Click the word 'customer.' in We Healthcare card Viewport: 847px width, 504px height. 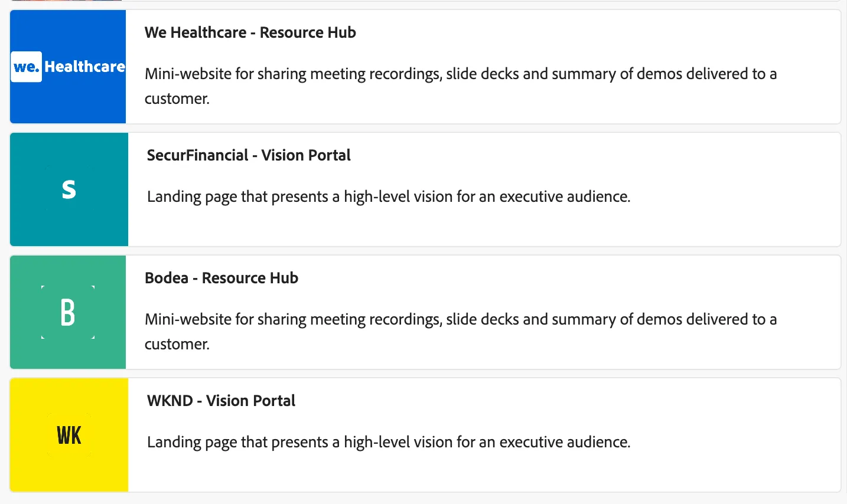(x=177, y=99)
